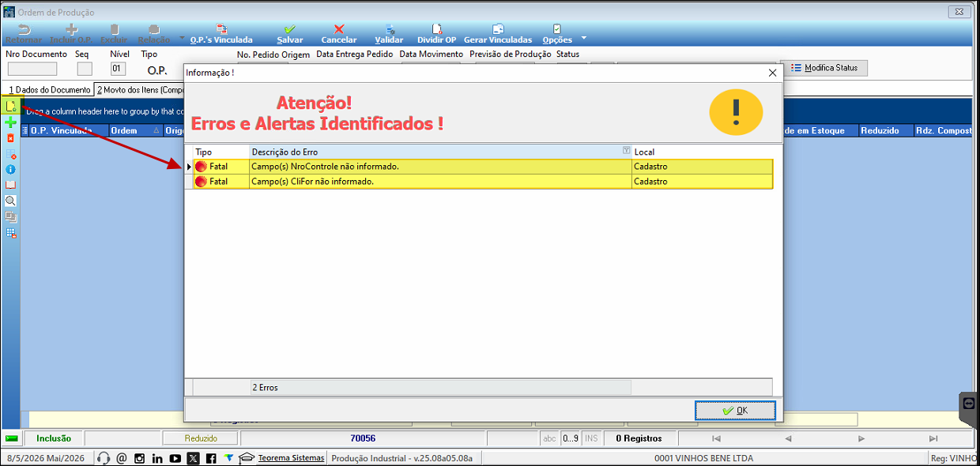Click the Reduzido column header in grid
This screenshot has width=980, height=466.
[885, 130]
